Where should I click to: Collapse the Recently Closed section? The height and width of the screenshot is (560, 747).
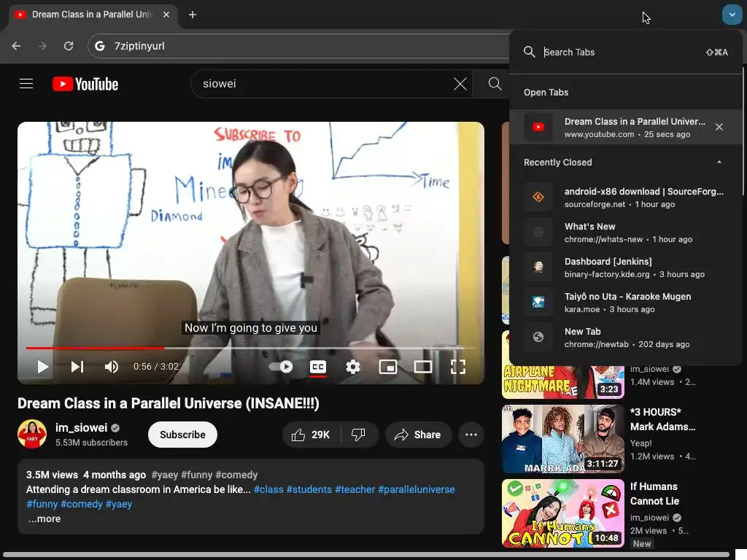[719, 163]
